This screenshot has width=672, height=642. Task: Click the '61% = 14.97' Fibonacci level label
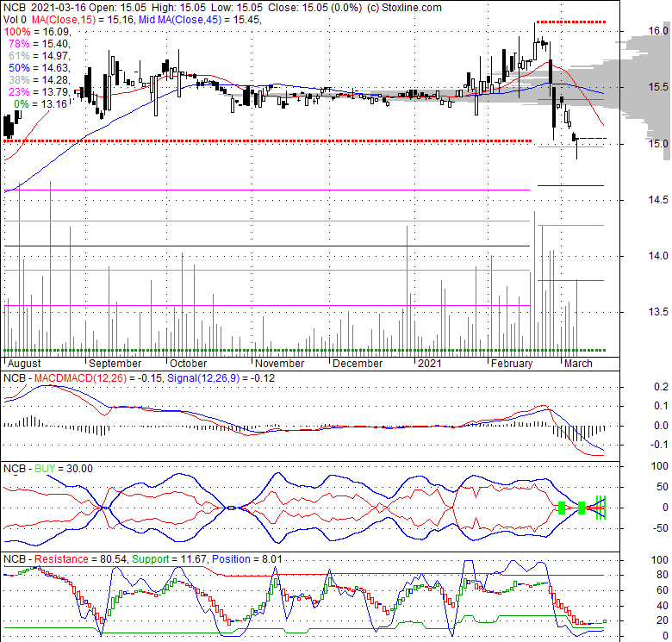(x=40, y=56)
